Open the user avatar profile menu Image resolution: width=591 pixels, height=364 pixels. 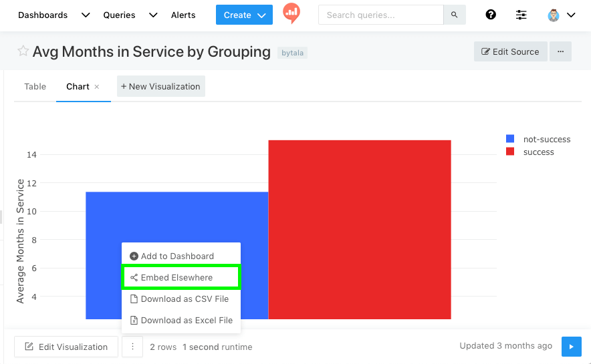pos(561,15)
